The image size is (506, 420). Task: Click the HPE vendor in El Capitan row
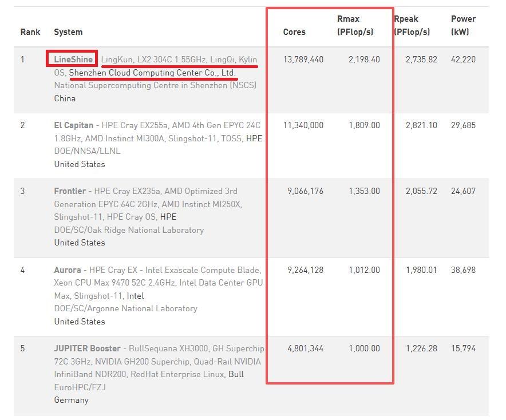[x=254, y=138]
